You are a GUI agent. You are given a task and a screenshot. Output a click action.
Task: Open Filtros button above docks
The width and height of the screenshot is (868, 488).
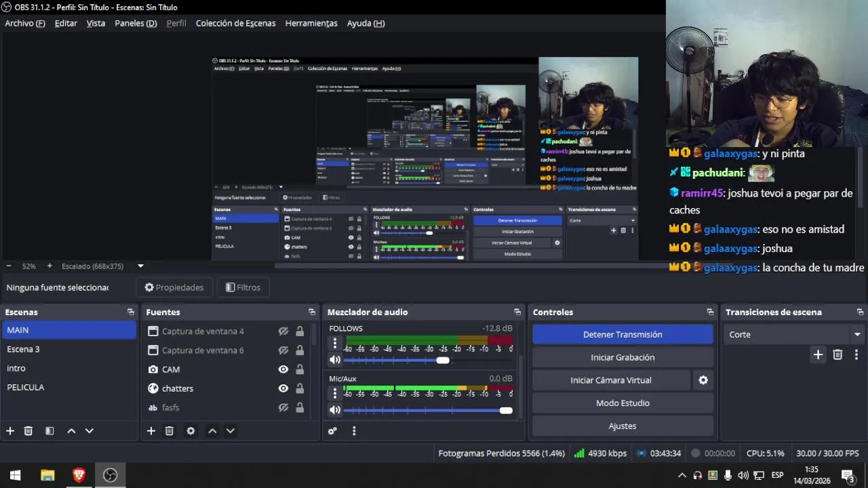[243, 287]
